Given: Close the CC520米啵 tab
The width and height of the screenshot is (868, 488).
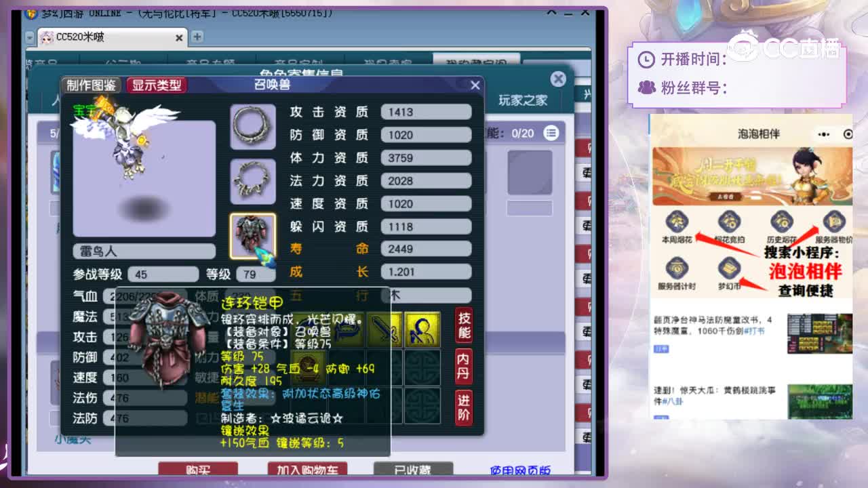Looking at the screenshot, I should pos(179,38).
